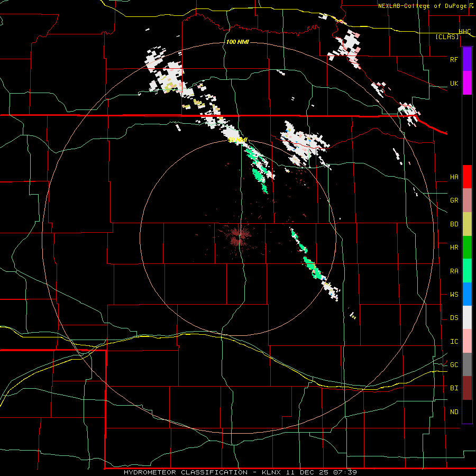Click the 'GC' legend label
This screenshot has width=476, height=476.
pos(454,365)
